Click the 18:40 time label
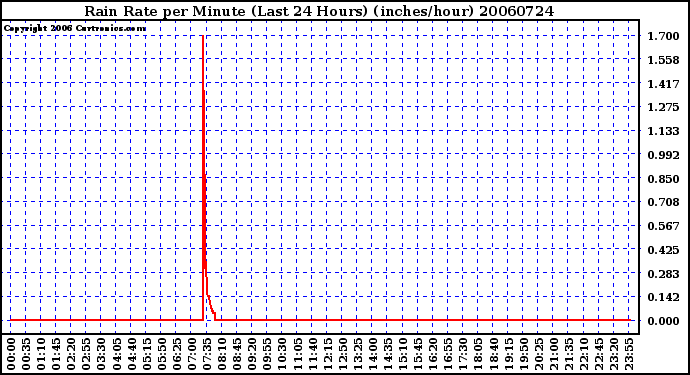Image resolution: width=690 pixels, height=375 pixels. tap(493, 355)
